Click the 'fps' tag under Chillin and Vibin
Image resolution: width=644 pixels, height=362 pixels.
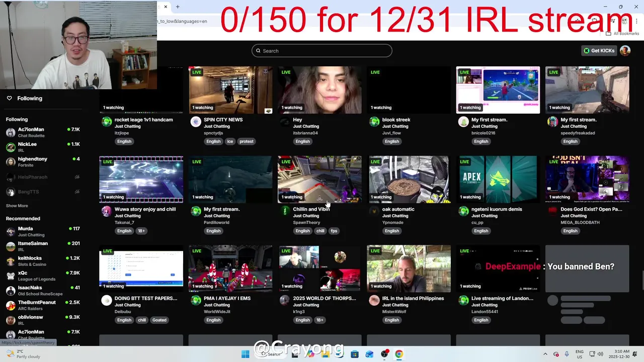click(x=334, y=231)
